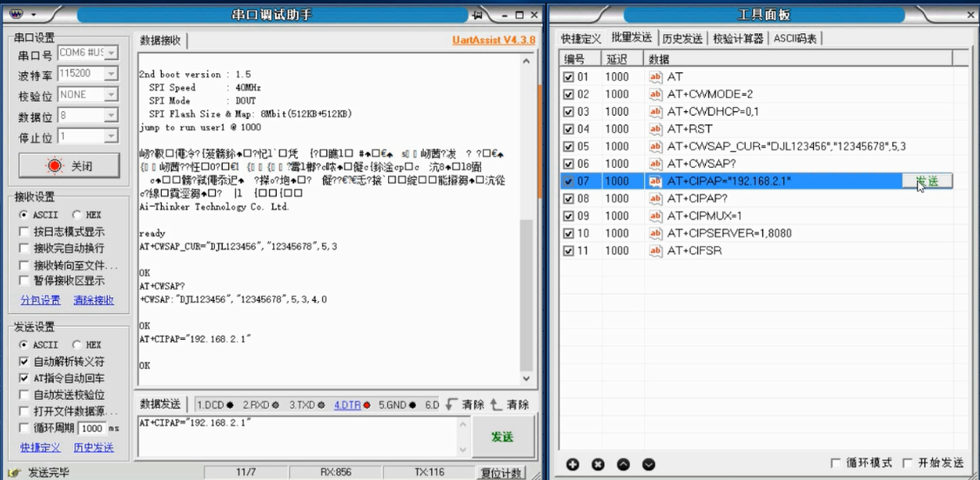Open the 分包设置 link
This screenshot has width=980, height=480.
coord(41,300)
